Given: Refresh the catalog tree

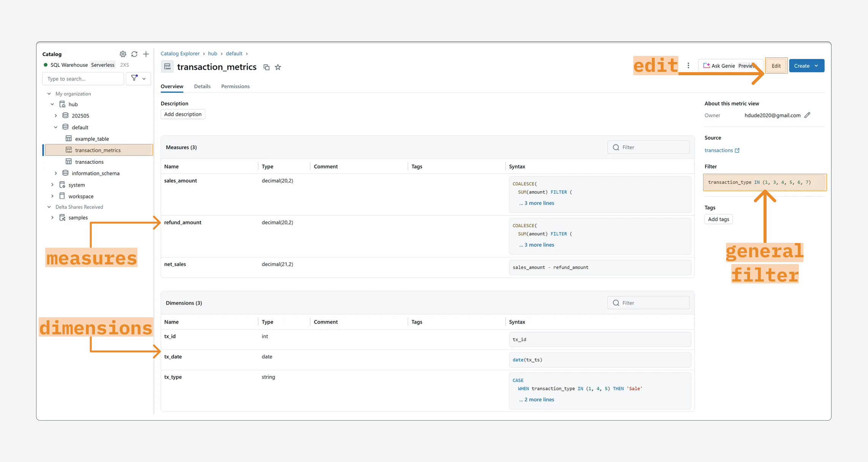Looking at the screenshot, I should click(134, 54).
